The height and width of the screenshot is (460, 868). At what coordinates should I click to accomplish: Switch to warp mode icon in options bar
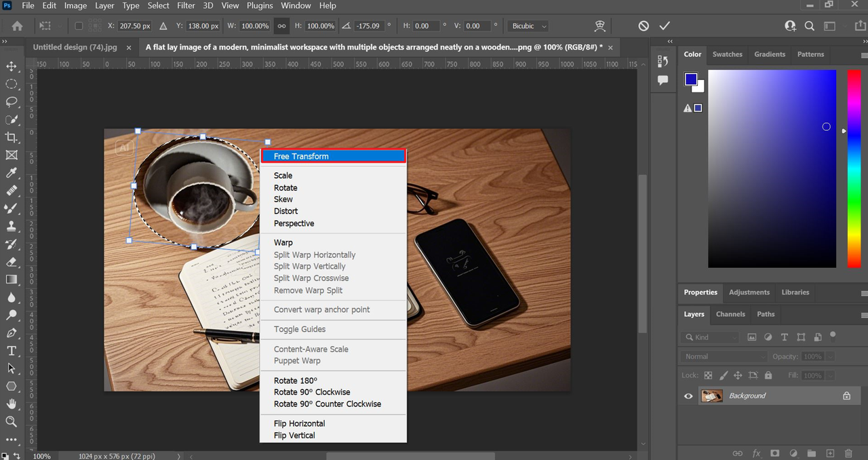599,26
